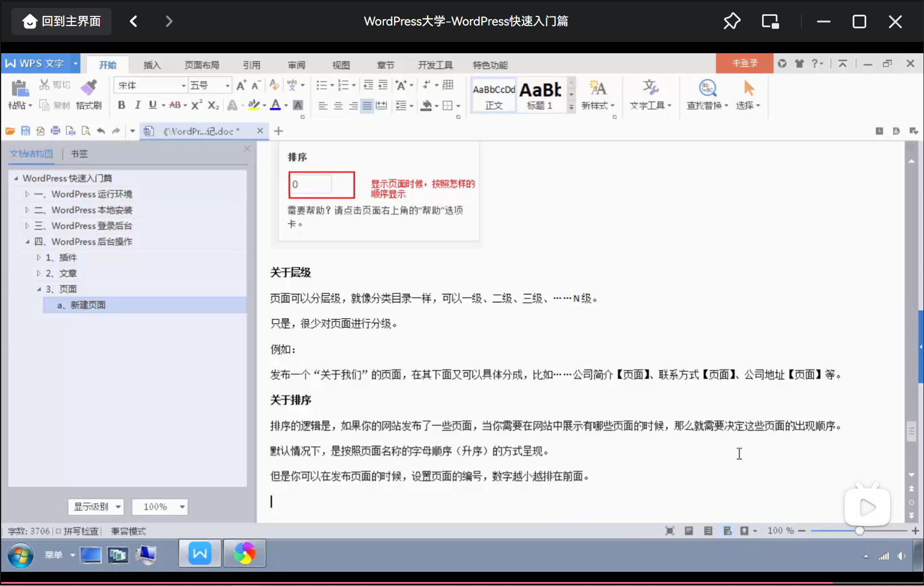Add a new document tab with plus
Viewport: 924px width, 586px height.
point(279,131)
